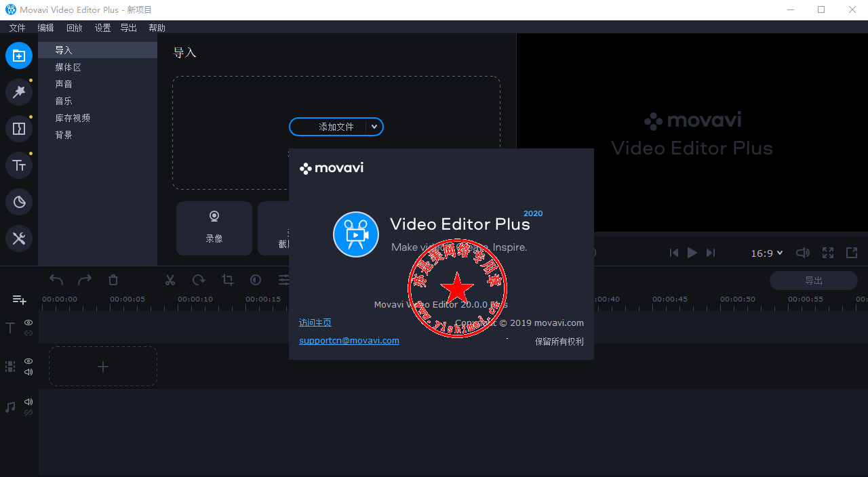The width and height of the screenshot is (868, 477).
Task: Select 音乐 in the side list
Action: [x=98, y=101]
